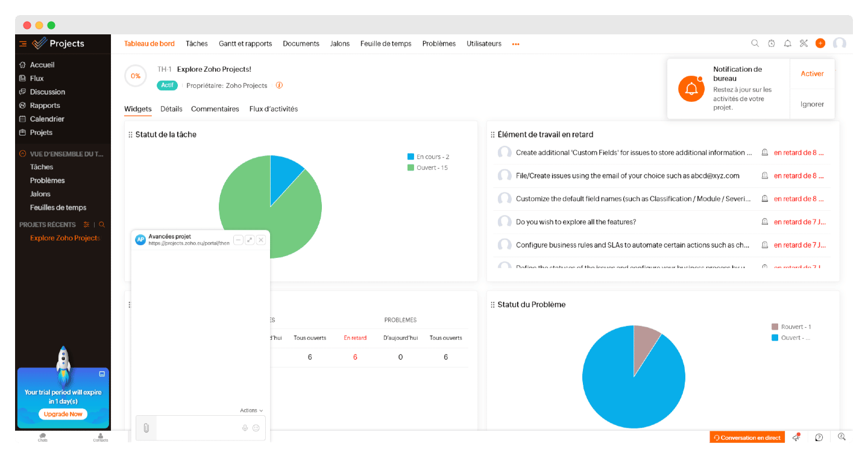
Task: Open the more tabs ellipsis menu
Action: pos(515,44)
